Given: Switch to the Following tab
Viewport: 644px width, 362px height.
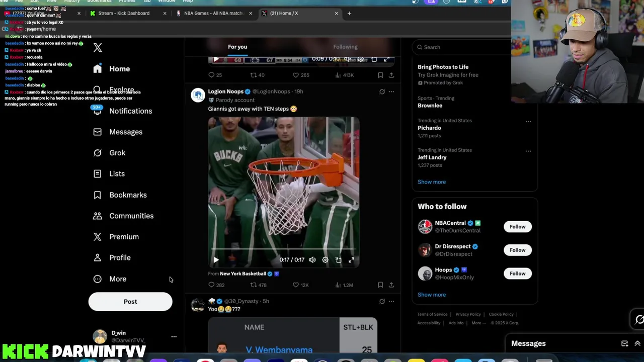Looking at the screenshot, I should tap(345, 47).
